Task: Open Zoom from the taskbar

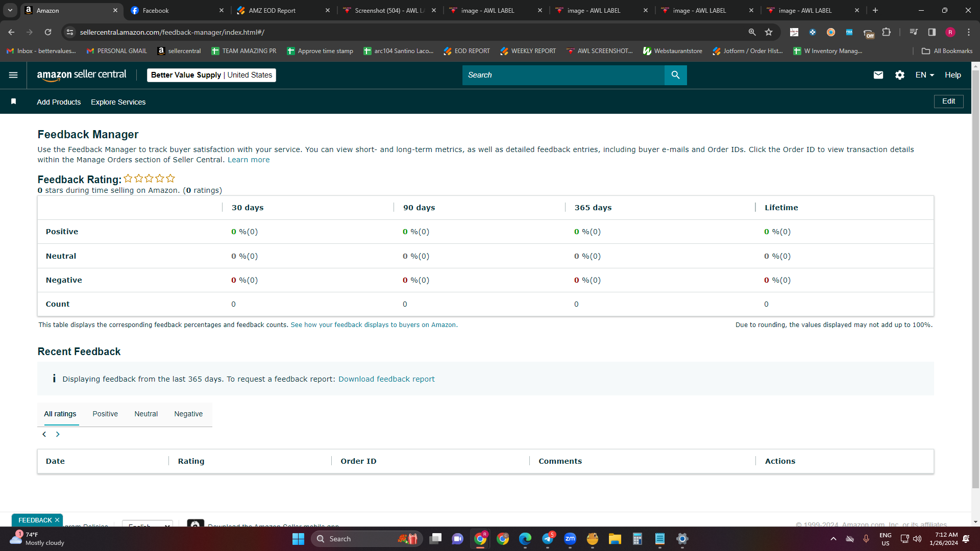Action: [570, 539]
